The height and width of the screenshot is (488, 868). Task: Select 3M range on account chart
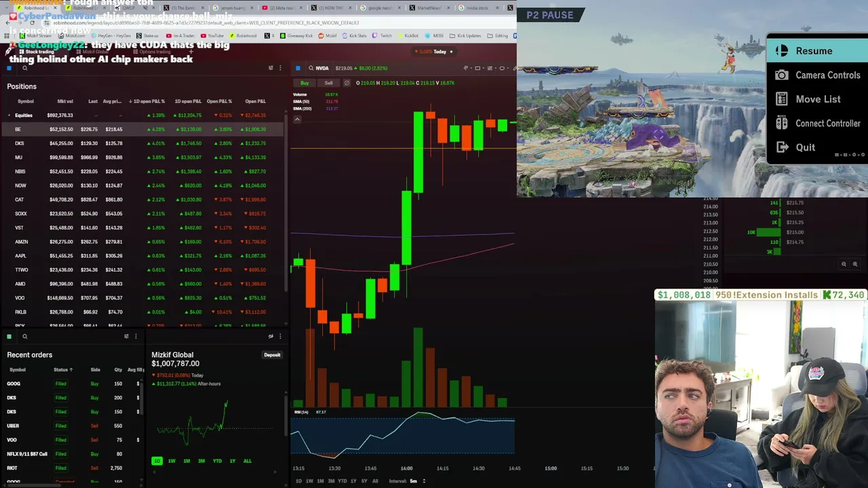201,461
